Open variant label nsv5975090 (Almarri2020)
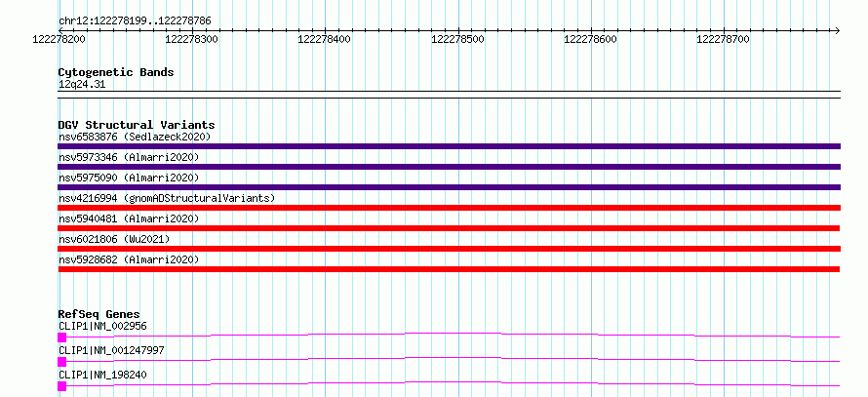This screenshot has height=397, width=868. 129,178
